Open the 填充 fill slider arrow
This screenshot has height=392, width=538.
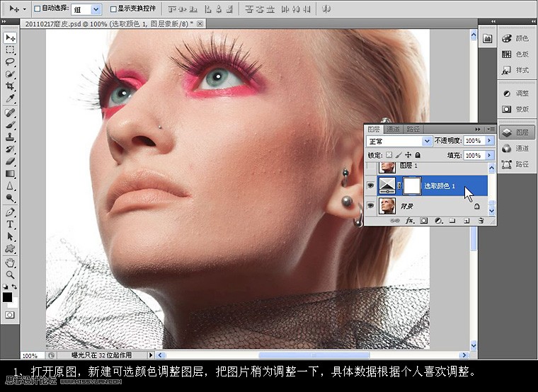click(490, 156)
